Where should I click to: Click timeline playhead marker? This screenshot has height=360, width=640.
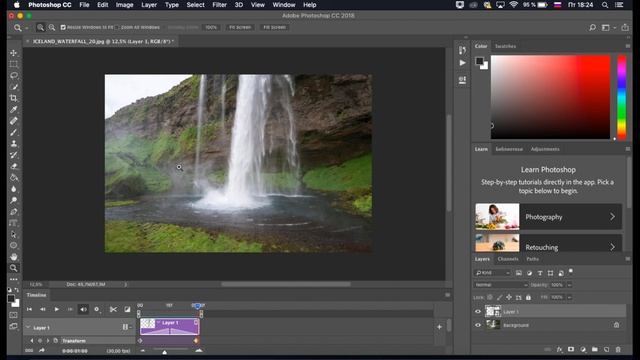point(198,306)
